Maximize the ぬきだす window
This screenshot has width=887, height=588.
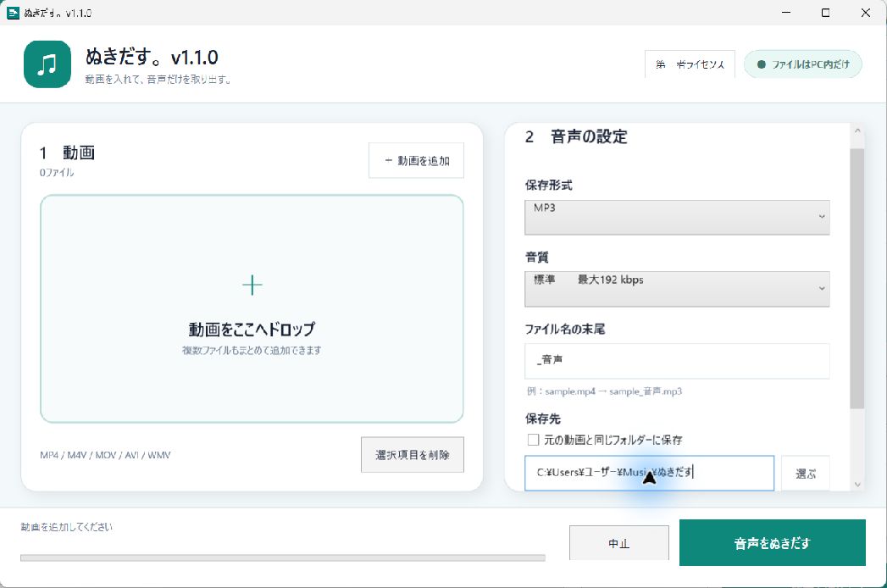(825, 13)
